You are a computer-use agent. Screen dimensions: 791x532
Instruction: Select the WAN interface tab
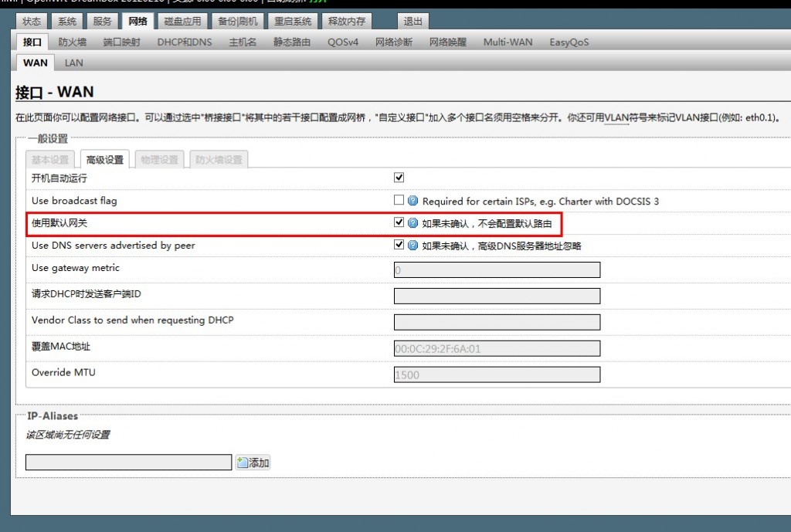click(36, 63)
